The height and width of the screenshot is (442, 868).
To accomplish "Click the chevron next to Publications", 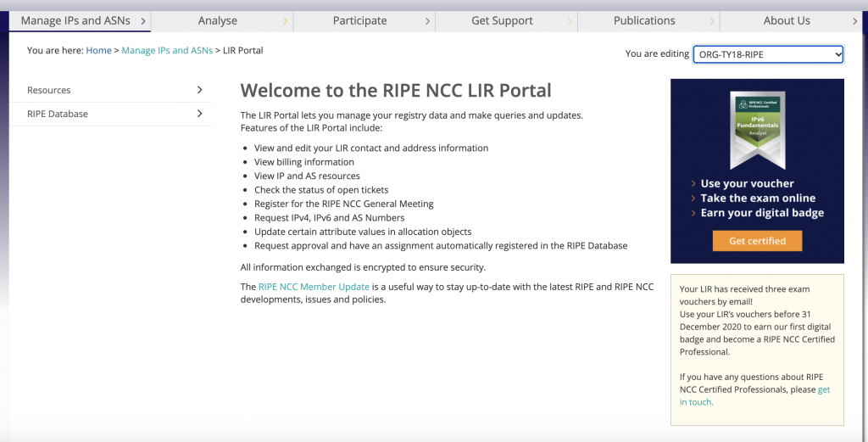I will click(712, 21).
